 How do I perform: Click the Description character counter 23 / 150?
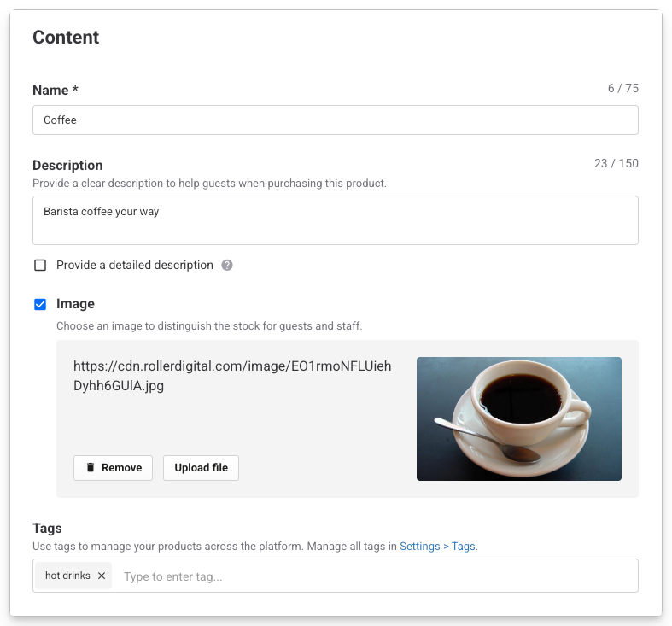(616, 164)
